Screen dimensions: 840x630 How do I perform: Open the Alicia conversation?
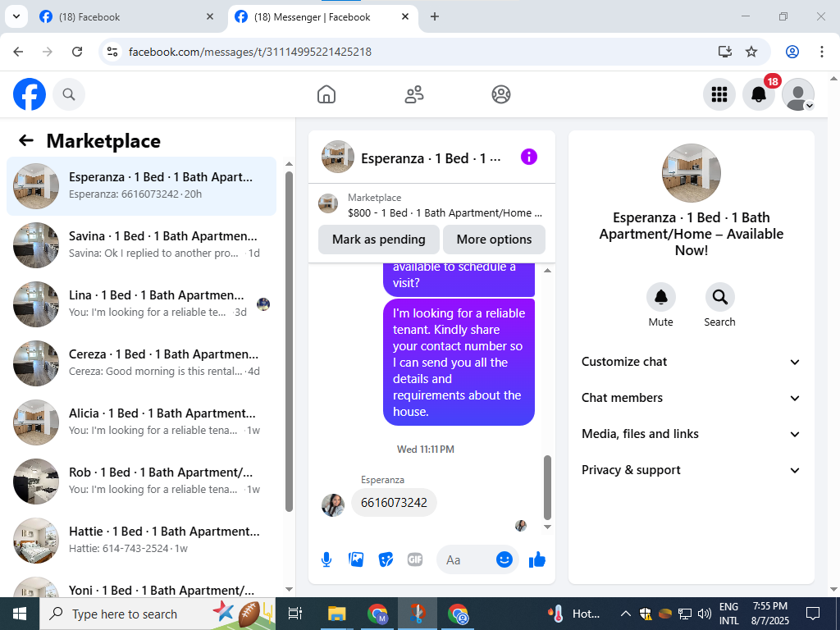[141, 422]
